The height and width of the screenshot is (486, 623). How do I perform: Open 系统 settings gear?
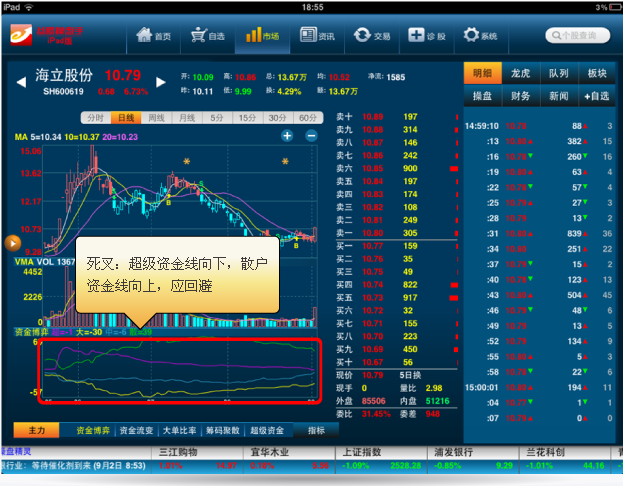coord(481,36)
